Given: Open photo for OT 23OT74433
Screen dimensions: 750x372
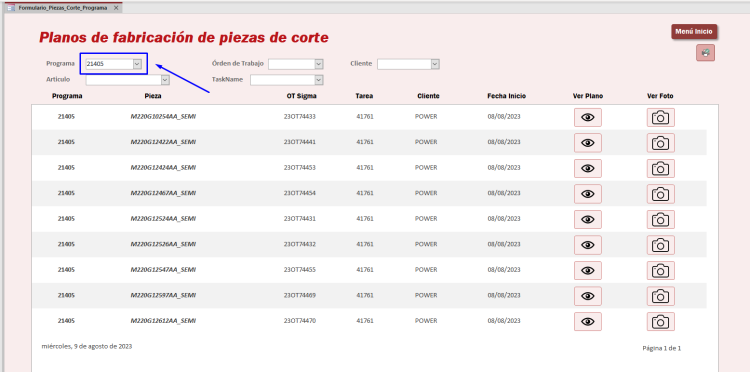Looking at the screenshot, I should click(x=661, y=117).
